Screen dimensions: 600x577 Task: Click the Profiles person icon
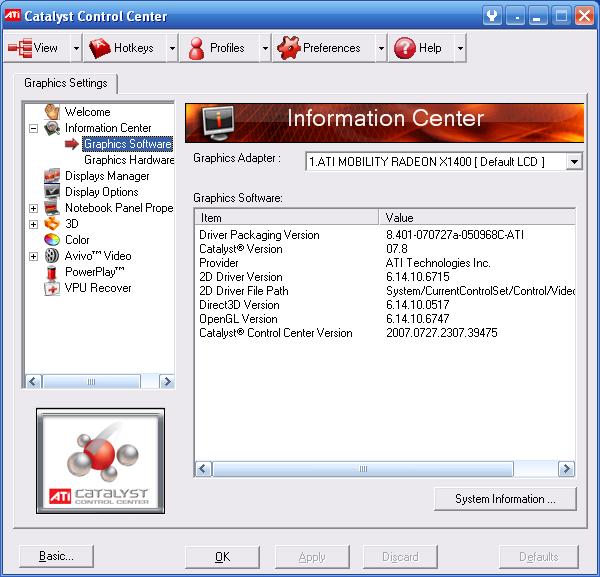[196, 48]
